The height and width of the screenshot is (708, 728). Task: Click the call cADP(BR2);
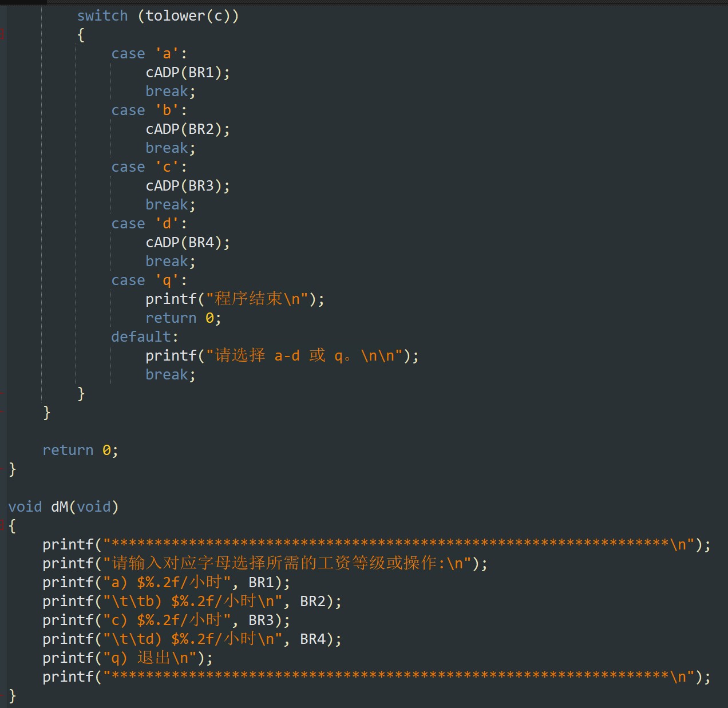188,129
